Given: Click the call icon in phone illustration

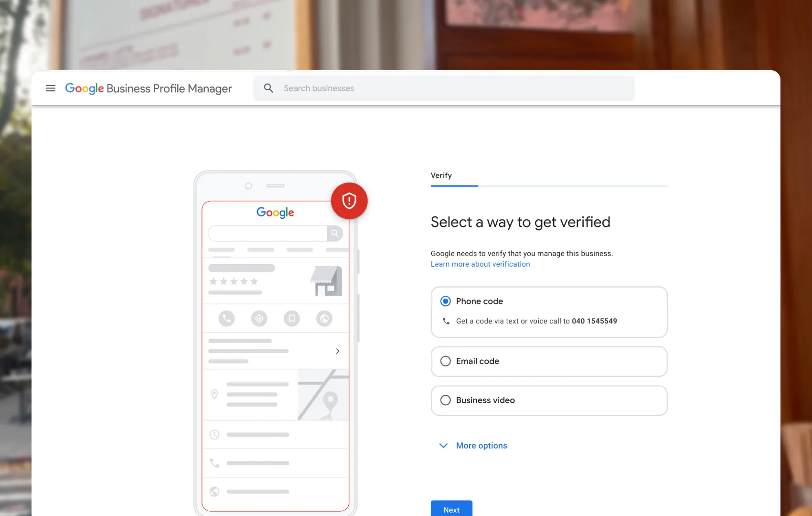Looking at the screenshot, I should pos(226,319).
